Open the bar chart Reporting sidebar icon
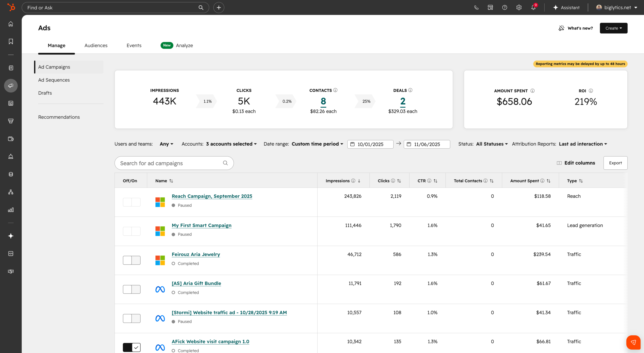This screenshot has height=353, width=644. [x=11, y=210]
